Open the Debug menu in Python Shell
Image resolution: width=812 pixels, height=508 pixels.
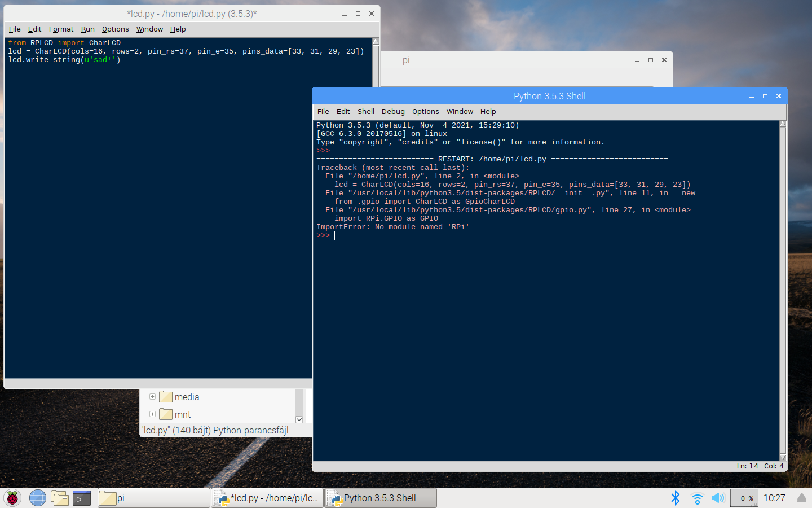click(x=393, y=112)
